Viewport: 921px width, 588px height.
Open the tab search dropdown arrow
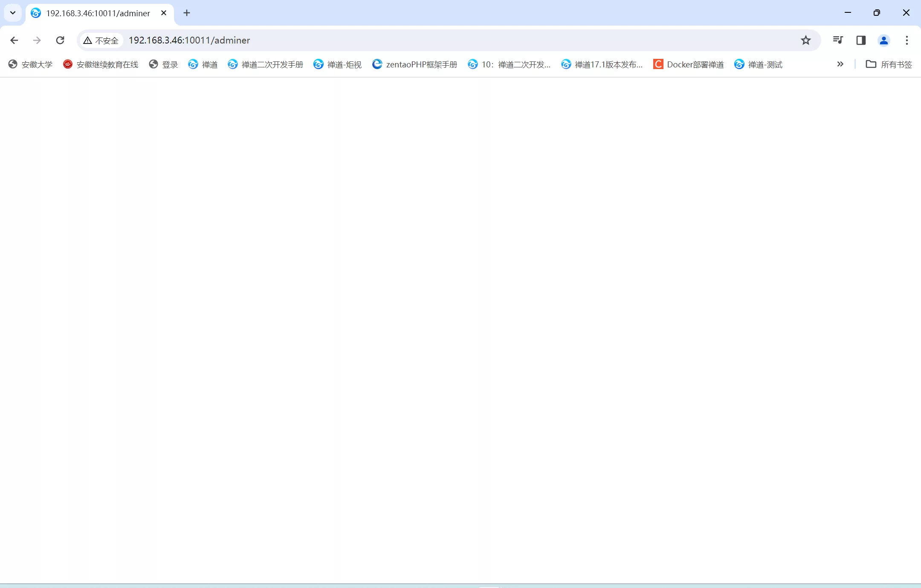(x=13, y=13)
